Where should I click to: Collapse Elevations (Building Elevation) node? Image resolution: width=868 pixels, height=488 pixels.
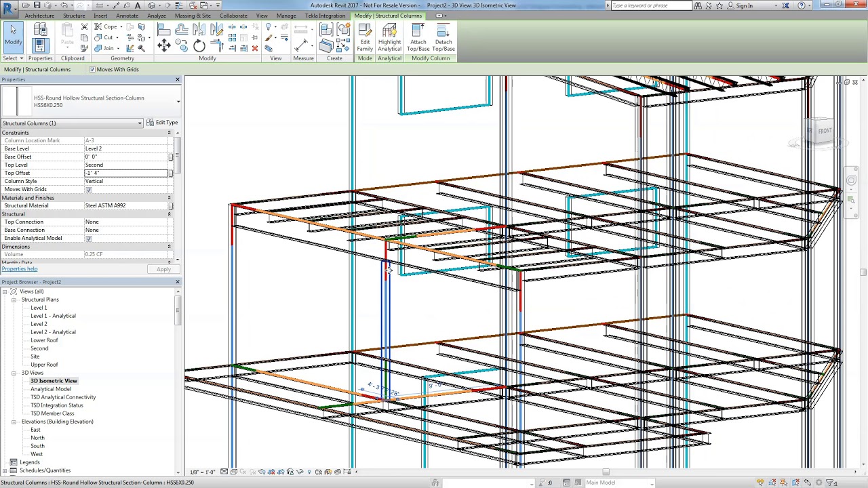pyautogui.click(x=14, y=422)
